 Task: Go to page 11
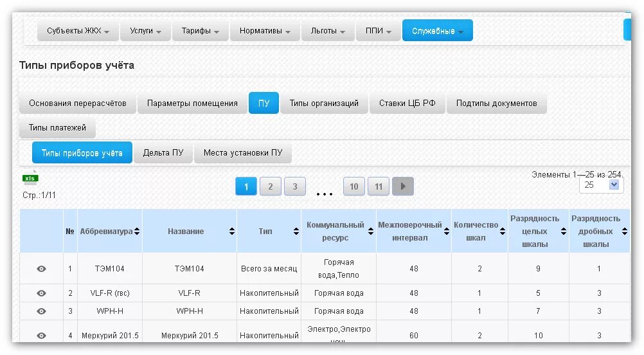point(379,187)
